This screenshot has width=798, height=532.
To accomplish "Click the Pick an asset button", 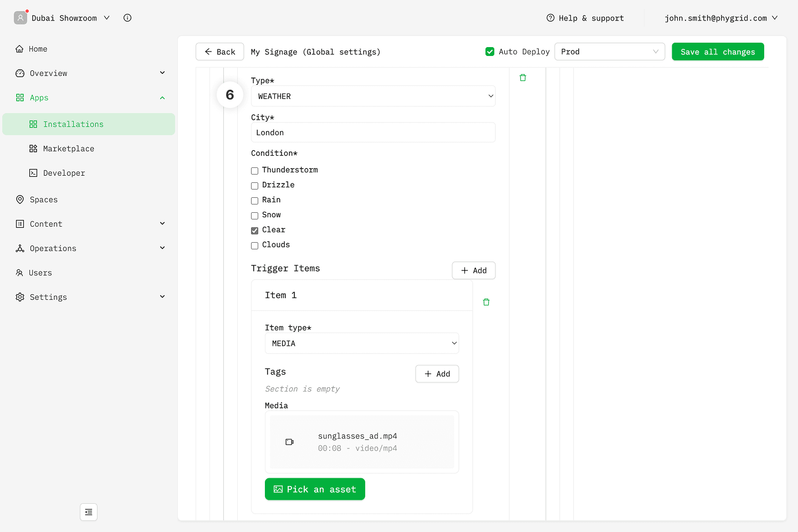I will pos(315,489).
